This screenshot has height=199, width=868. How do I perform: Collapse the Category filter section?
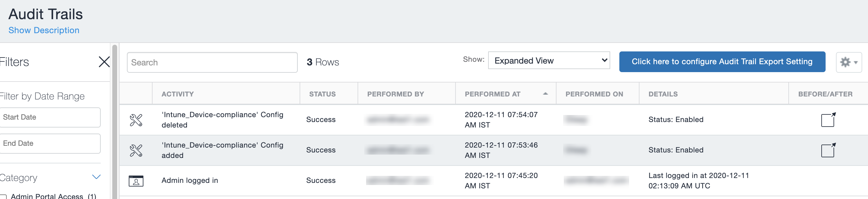click(x=96, y=177)
